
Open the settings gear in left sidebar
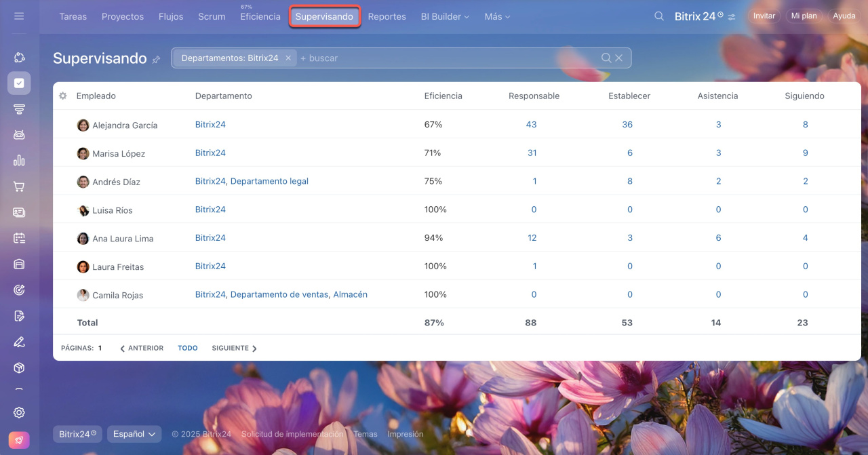click(x=19, y=412)
